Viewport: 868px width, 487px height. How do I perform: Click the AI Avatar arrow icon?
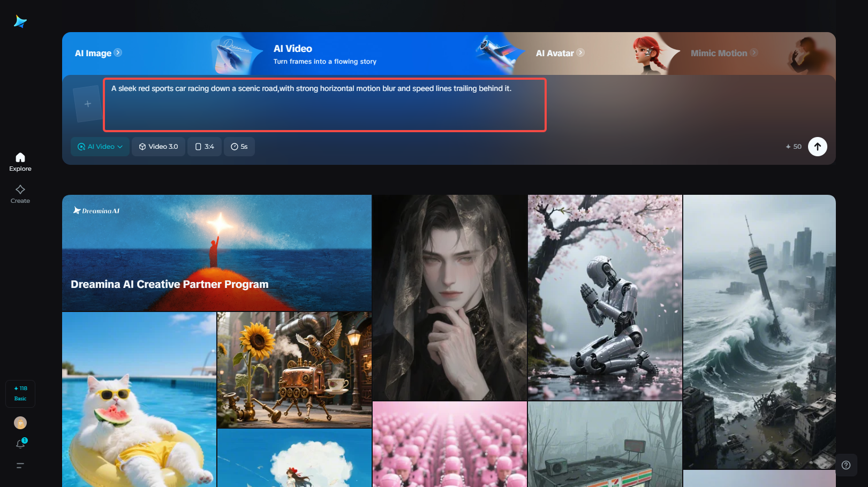580,52
